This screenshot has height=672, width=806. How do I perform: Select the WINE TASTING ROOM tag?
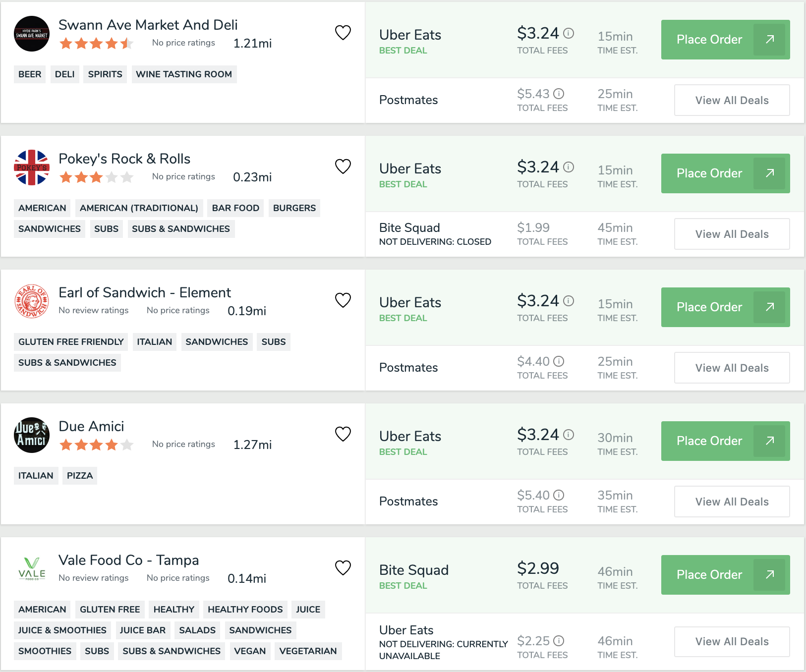pyautogui.click(x=184, y=74)
